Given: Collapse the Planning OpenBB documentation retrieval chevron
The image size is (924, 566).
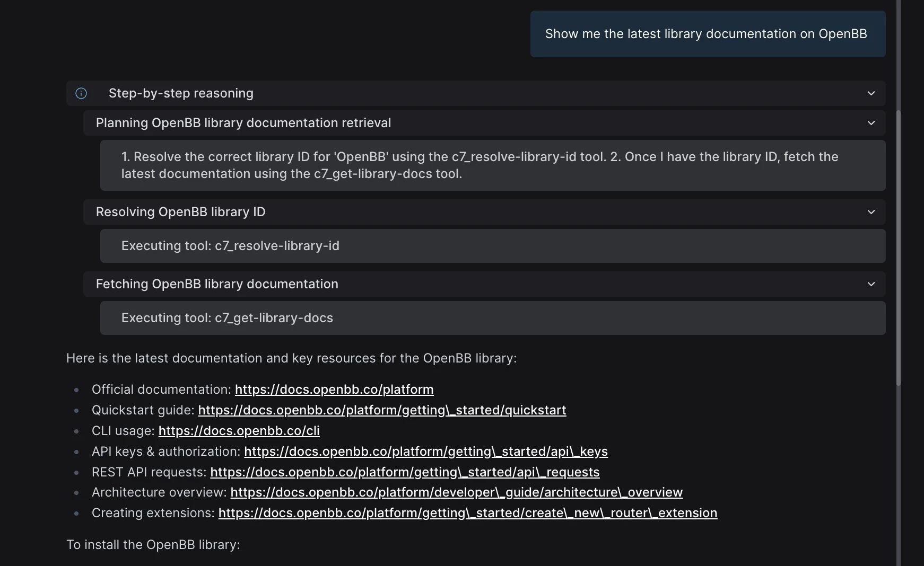Looking at the screenshot, I should (x=871, y=123).
